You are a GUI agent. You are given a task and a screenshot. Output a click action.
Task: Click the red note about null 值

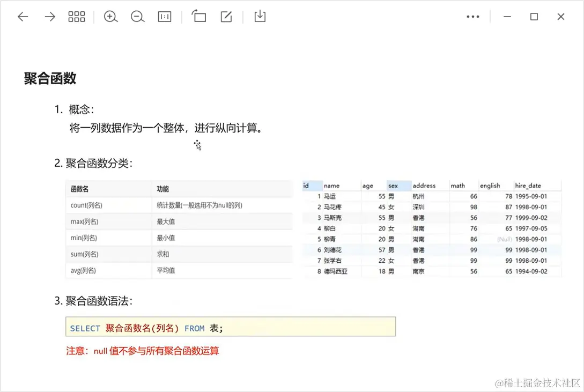pyautogui.click(x=143, y=351)
